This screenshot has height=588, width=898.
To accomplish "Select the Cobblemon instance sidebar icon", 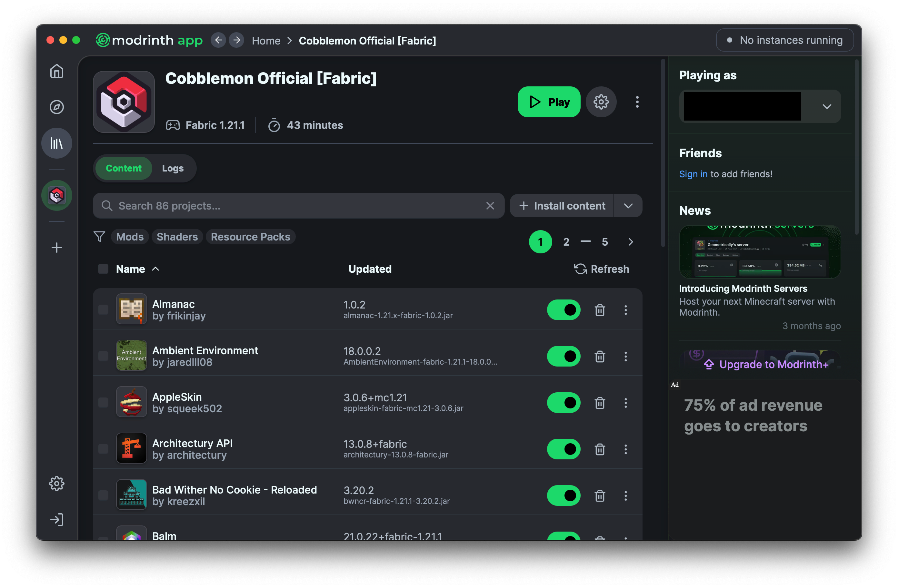I will point(56,195).
